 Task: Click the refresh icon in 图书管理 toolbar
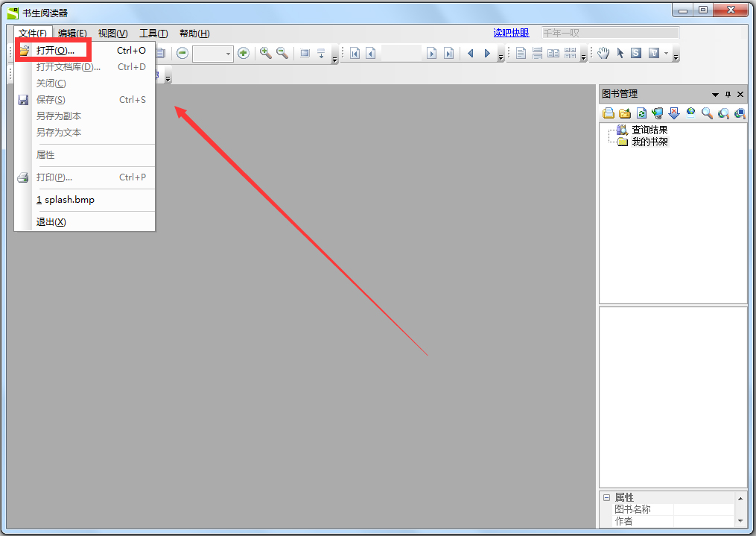[x=641, y=113]
